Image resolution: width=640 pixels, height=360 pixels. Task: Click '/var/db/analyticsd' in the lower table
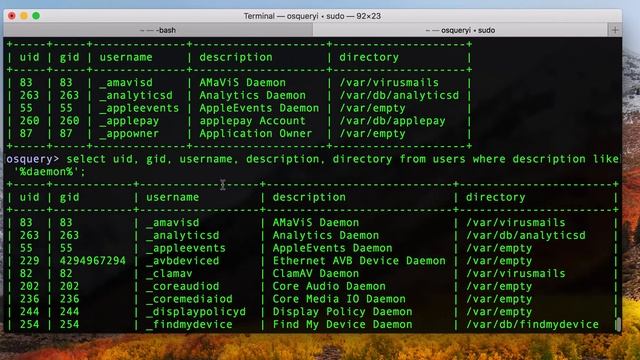(x=526, y=236)
